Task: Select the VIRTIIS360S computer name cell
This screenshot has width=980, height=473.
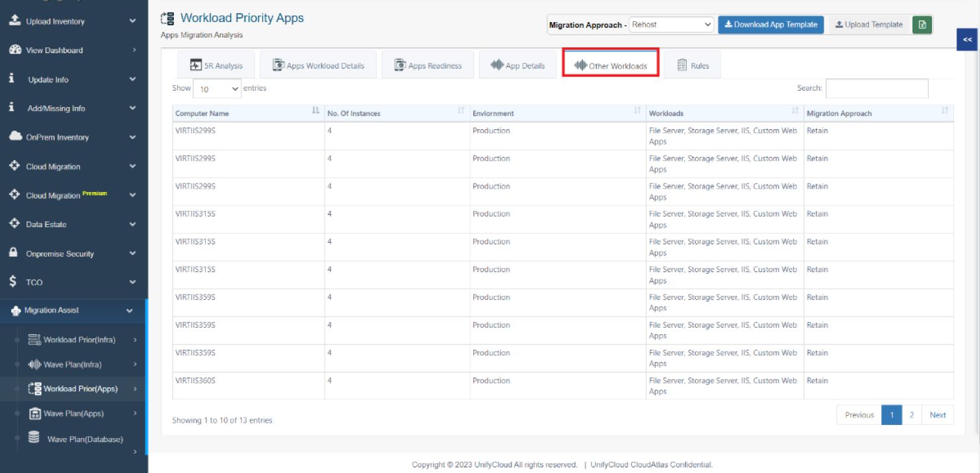Action: [249, 386]
